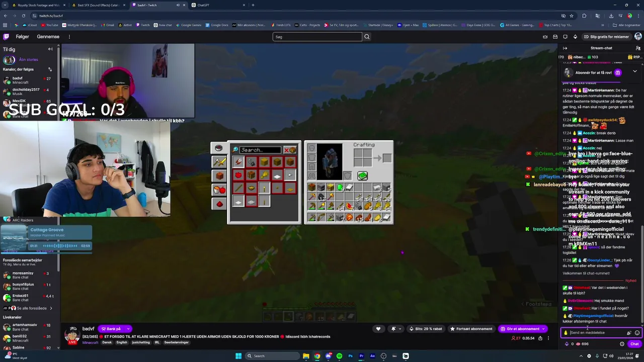
Task: Toggle the notification bell for badvf
Action: (x=396, y=329)
